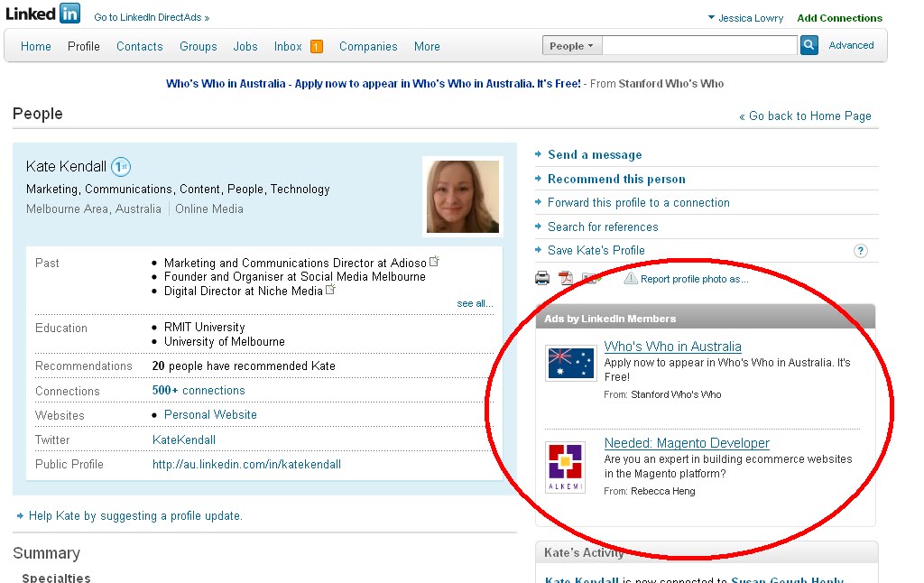Viewport: 924px width, 583px height.
Task: Click Online Media industry text
Action: [x=209, y=208]
